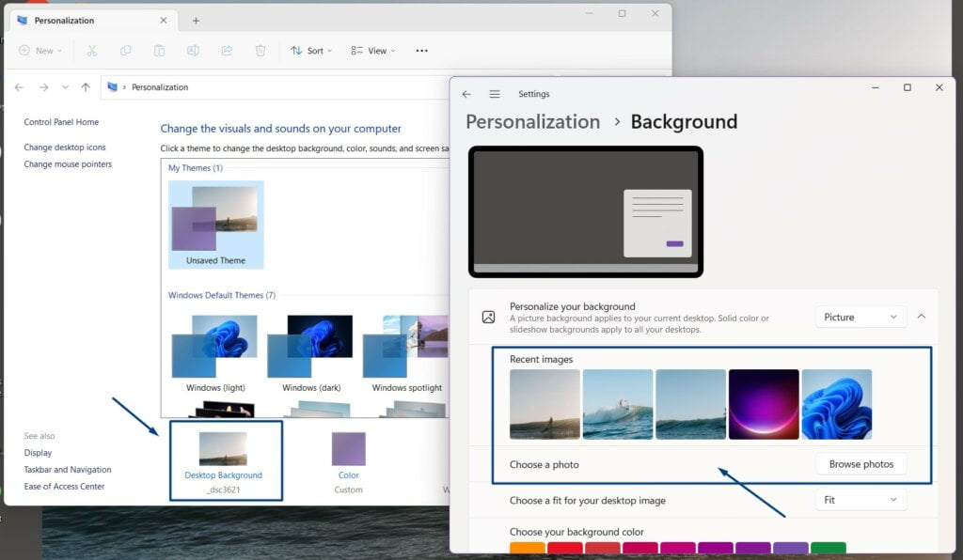
Task: Open the hamburger menu in Settings
Action: tap(495, 94)
